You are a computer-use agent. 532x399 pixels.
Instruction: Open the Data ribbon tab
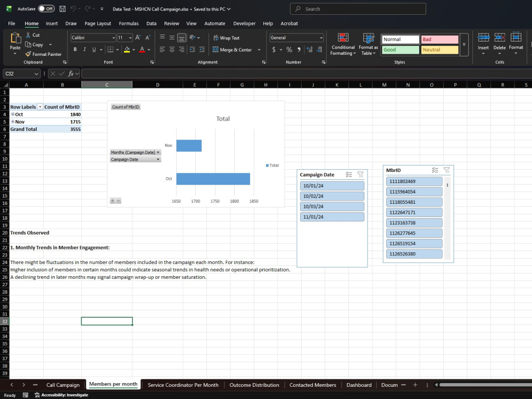[x=151, y=23]
